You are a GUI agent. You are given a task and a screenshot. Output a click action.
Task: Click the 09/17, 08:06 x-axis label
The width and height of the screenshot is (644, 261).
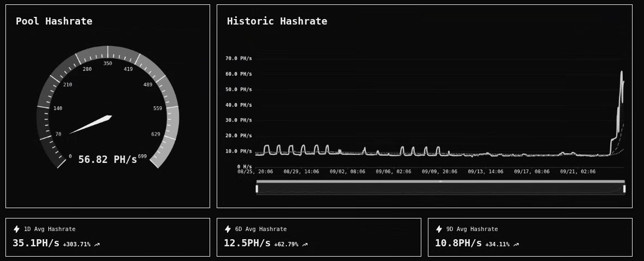[x=532, y=172]
